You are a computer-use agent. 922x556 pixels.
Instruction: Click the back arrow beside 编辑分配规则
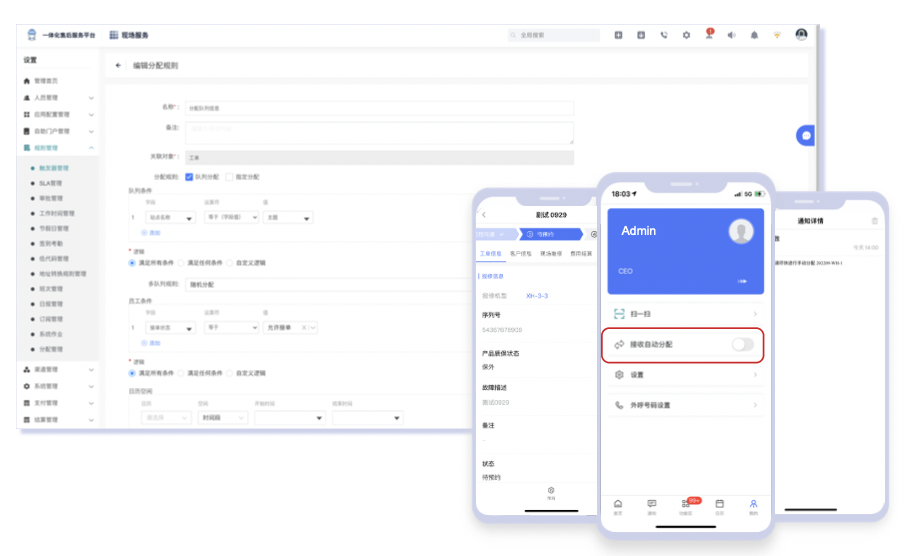(119, 65)
